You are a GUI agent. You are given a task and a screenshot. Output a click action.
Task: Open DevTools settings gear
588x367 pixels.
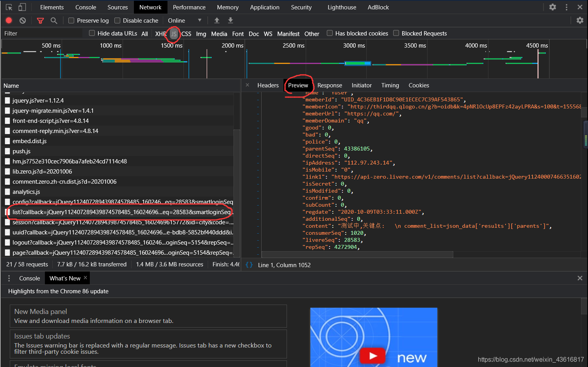[552, 7]
